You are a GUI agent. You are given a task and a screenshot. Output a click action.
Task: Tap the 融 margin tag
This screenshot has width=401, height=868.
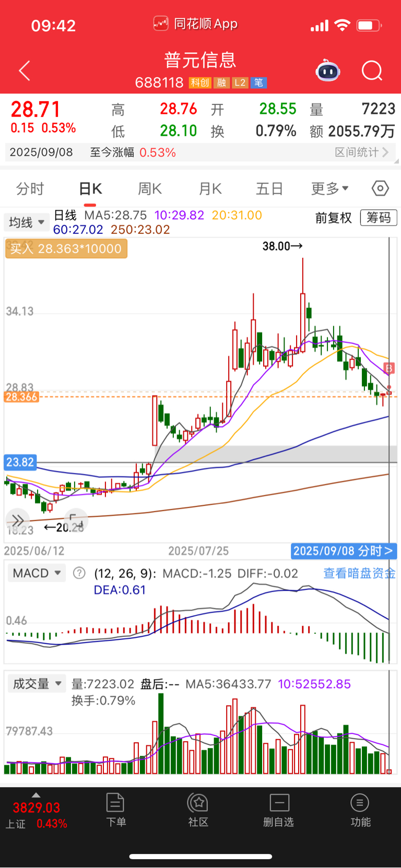pos(222,82)
